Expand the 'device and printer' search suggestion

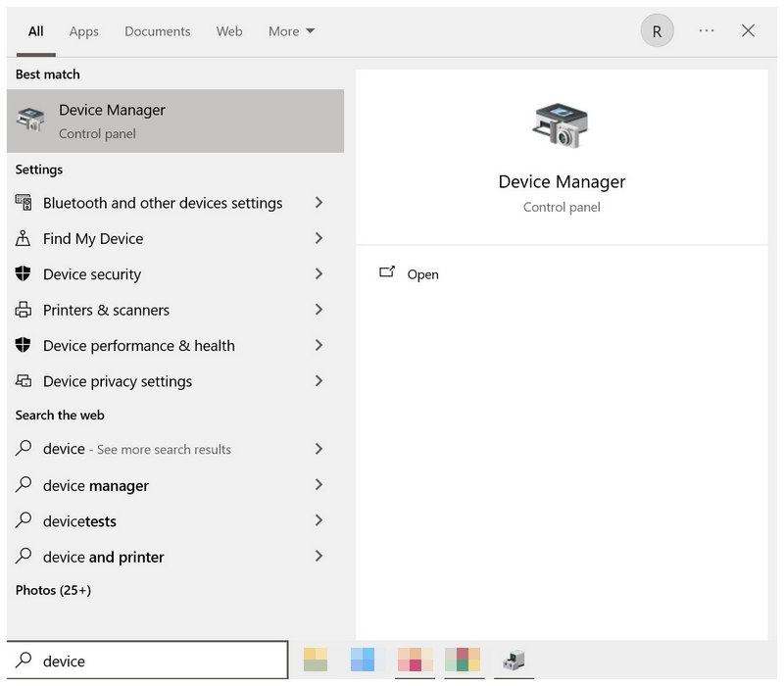coord(318,557)
